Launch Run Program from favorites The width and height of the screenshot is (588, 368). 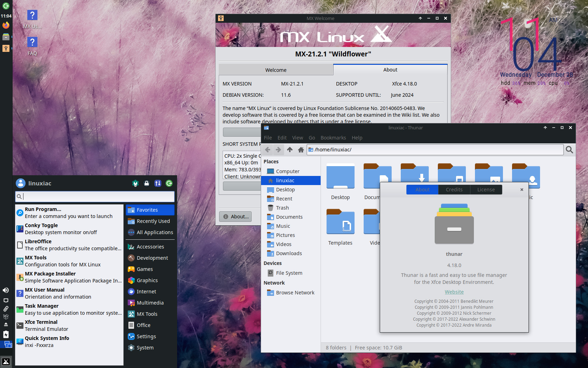coord(69,213)
